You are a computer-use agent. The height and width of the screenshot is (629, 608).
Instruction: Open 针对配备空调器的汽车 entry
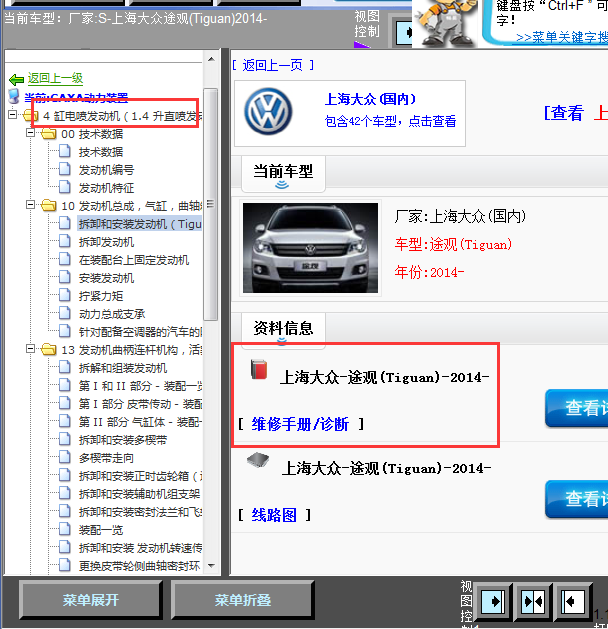(140, 332)
